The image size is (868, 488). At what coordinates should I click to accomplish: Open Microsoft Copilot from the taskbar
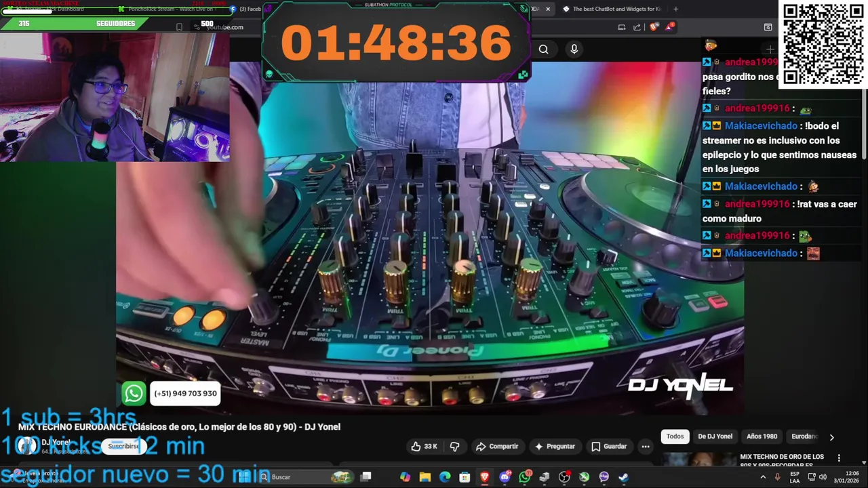click(x=405, y=477)
